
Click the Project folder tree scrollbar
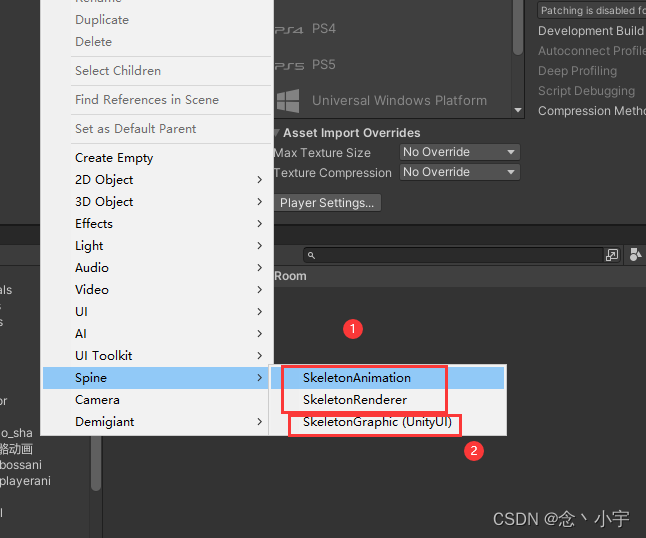(x=96, y=463)
